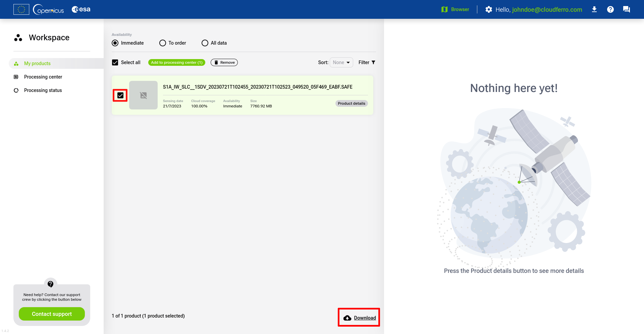Open the chat messages icon in header
644x334 pixels.
point(626,9)
